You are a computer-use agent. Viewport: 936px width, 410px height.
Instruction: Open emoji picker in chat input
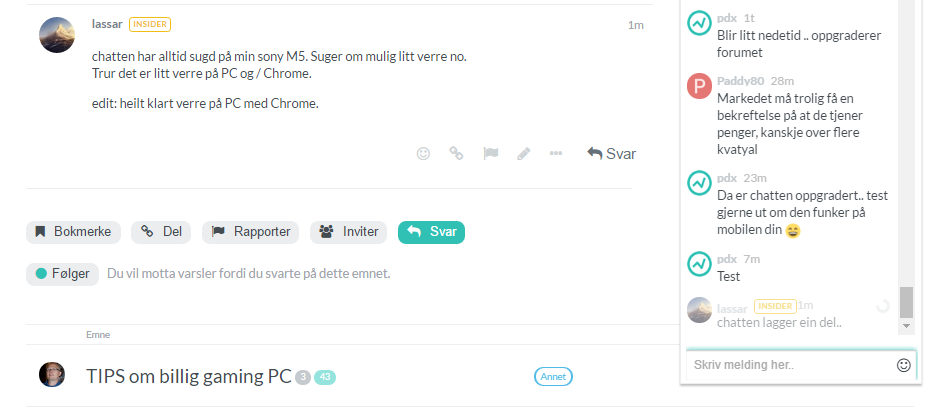coord(904,365)
